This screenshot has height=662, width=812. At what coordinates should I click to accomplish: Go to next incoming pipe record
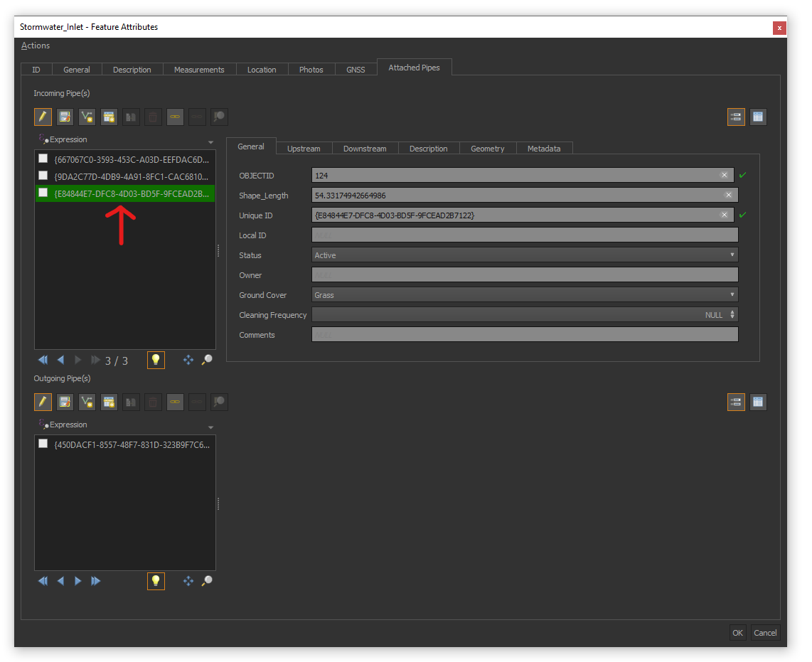tap(78, 360)
